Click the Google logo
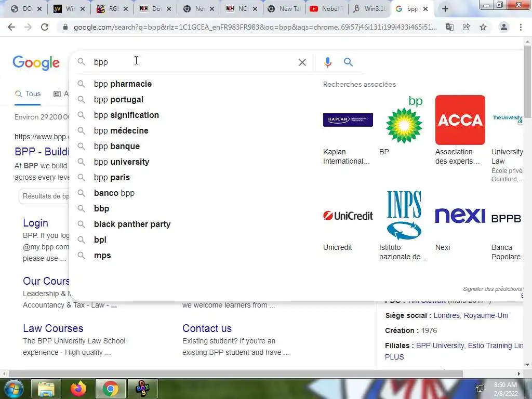This screenshot has width=532, height=399. [36, 63]
